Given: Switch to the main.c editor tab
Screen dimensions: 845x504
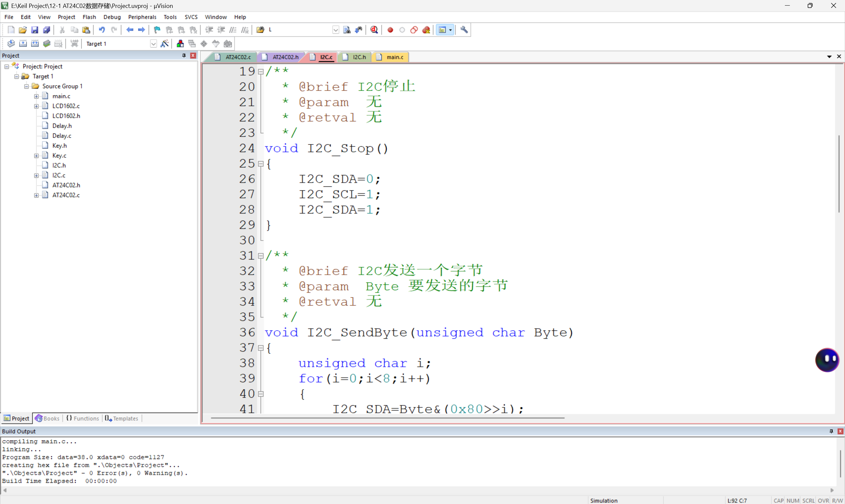Looking at the screenshot, I should 394,57.
